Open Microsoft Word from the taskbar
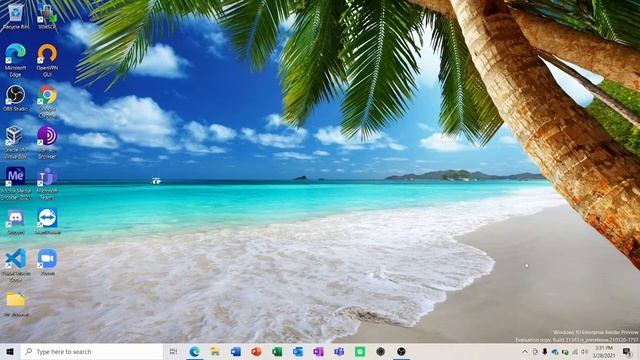 click(x=236, y=351)
